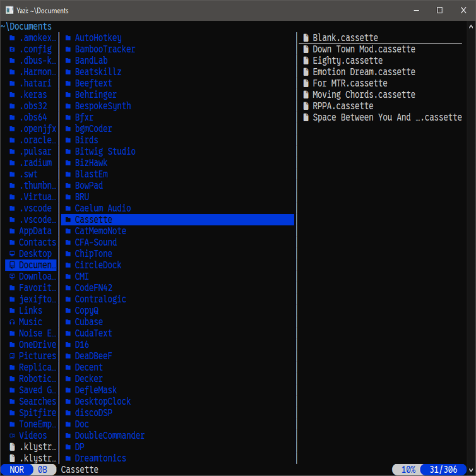The height and width of the screenshot is (476, 476).
Task: Select the CatMemoNote folder
Action: tap(177, 231)
